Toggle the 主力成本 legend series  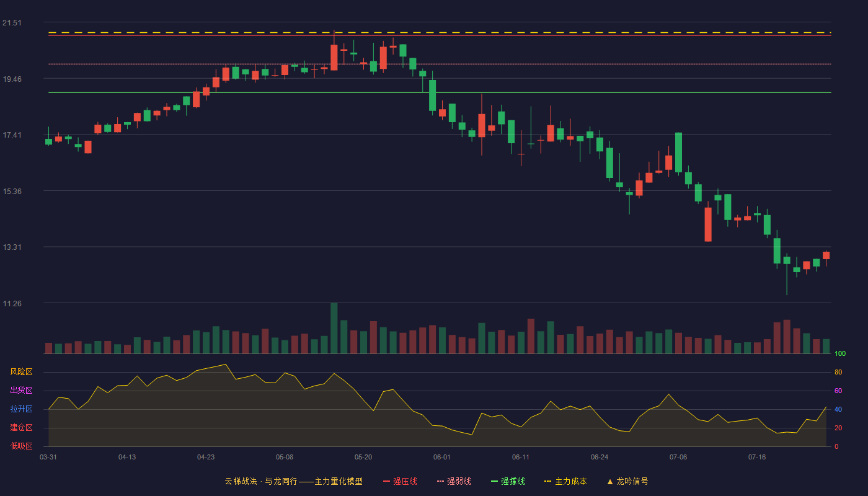(x=565, y=481)
